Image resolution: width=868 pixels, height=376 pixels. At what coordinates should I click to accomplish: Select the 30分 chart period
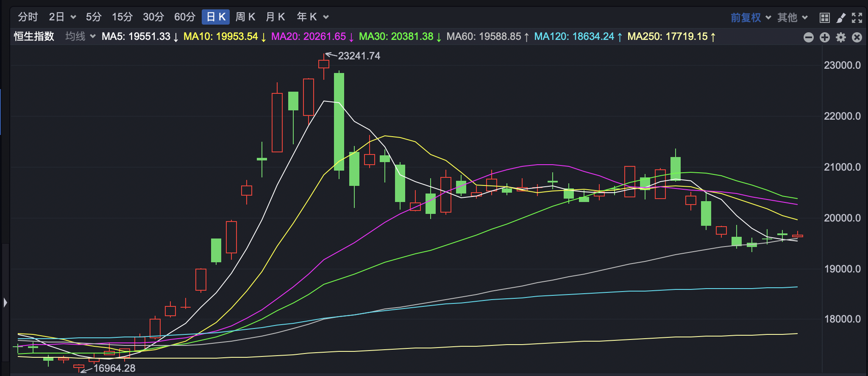[153, 17]
